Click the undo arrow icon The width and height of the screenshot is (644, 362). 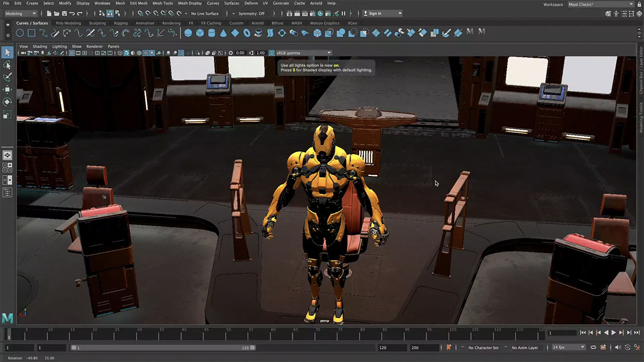pos(72,14)
